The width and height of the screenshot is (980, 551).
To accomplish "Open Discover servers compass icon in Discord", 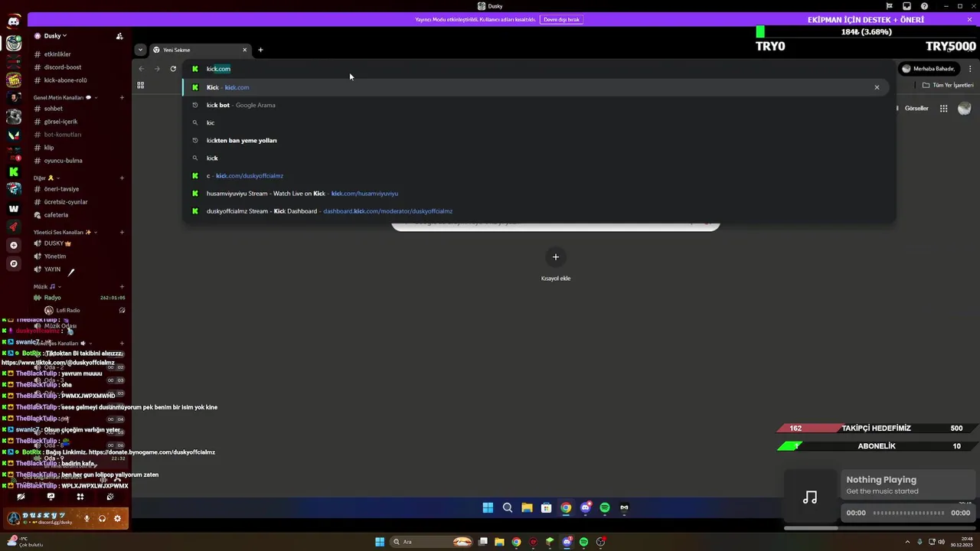I will coord(13,263).
